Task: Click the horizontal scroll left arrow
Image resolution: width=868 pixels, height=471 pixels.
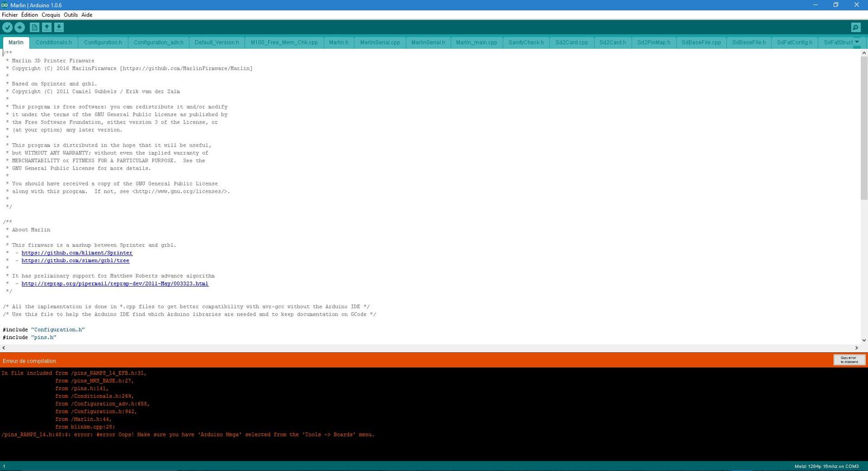Action: (x=4, y=348)
